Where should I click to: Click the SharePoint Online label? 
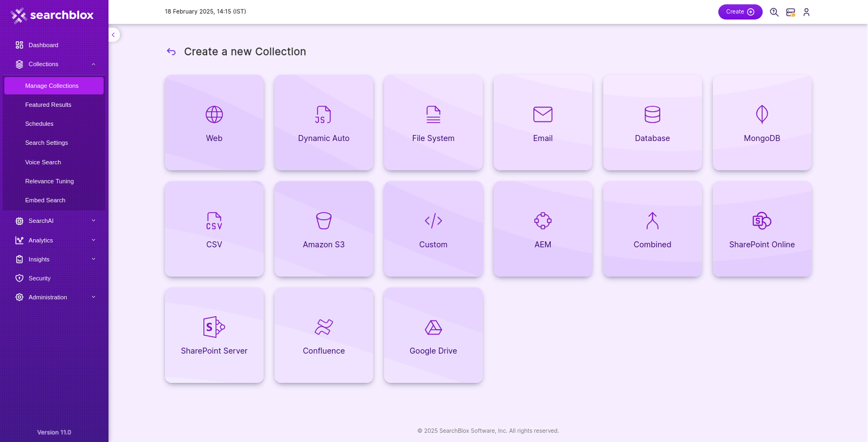point(762,245)
